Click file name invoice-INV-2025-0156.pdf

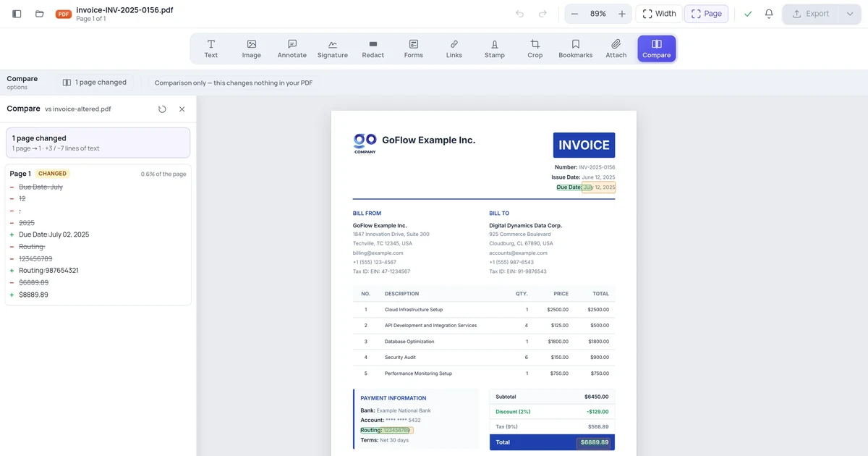click(124, 10)
